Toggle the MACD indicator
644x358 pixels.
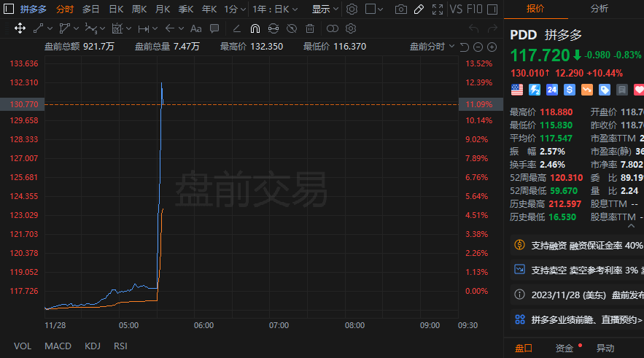pos(58,346)
